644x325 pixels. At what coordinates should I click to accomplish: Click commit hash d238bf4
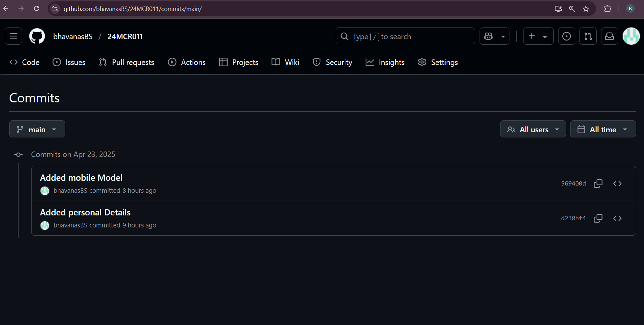[573, 218]
